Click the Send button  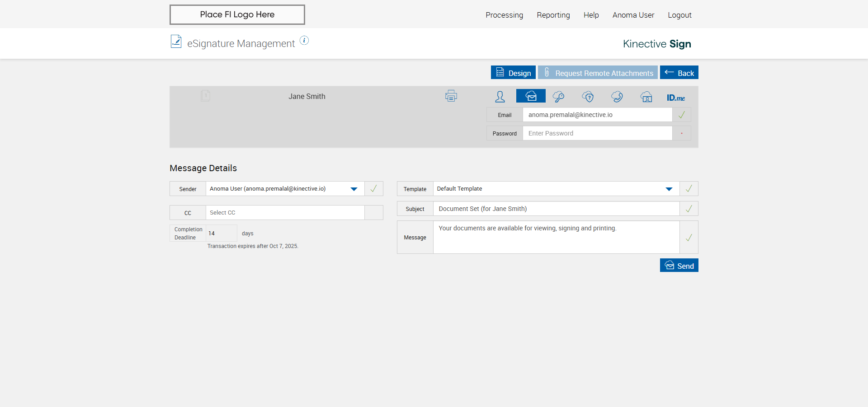[x=679, y=266]
